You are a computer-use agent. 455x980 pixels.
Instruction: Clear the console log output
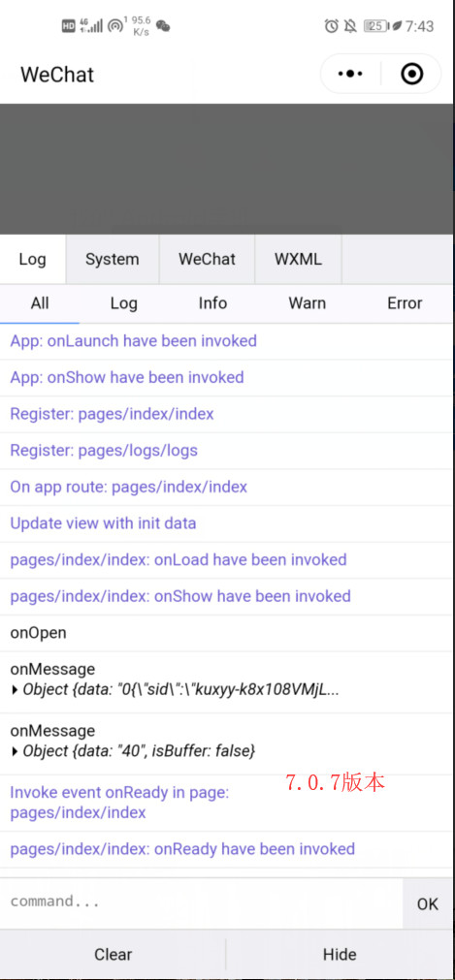[114, 955]
